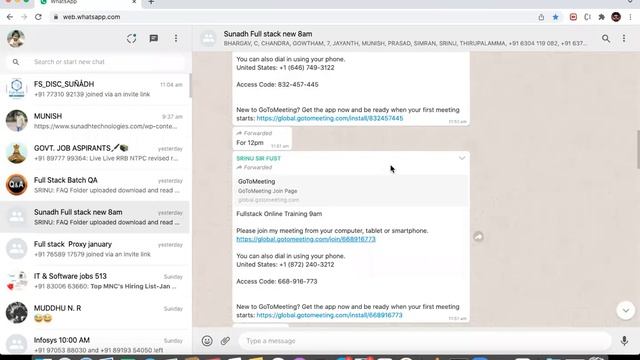Reload the WhatsApp web page
Image resolution: width=640 pixels, height=360 pixels.
pos(38,17)
